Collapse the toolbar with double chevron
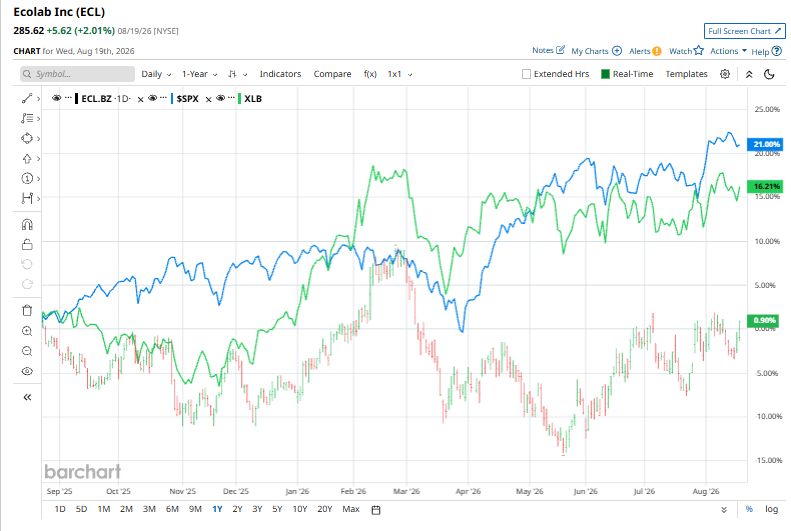 click(749, 74)
